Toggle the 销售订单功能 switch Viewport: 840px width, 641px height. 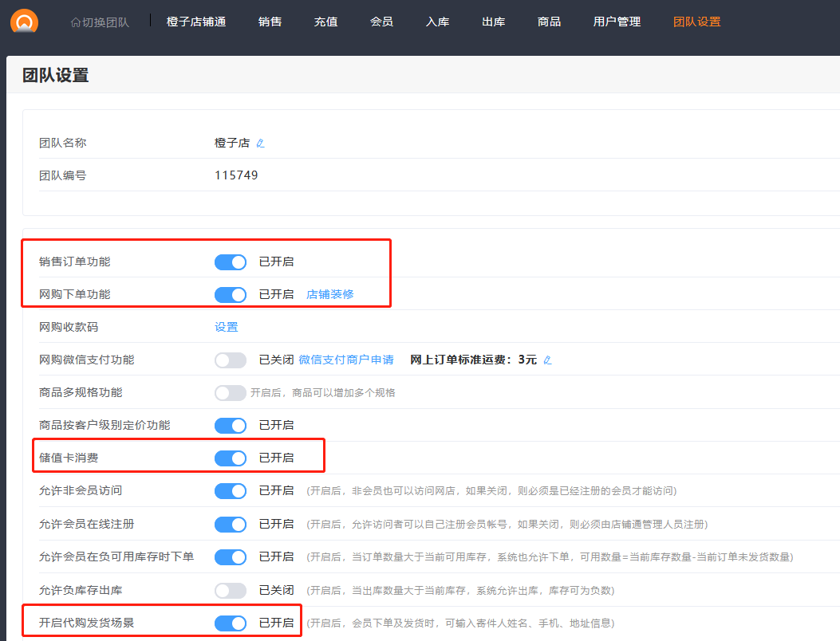pyautogui.click(x=231, y=262)
